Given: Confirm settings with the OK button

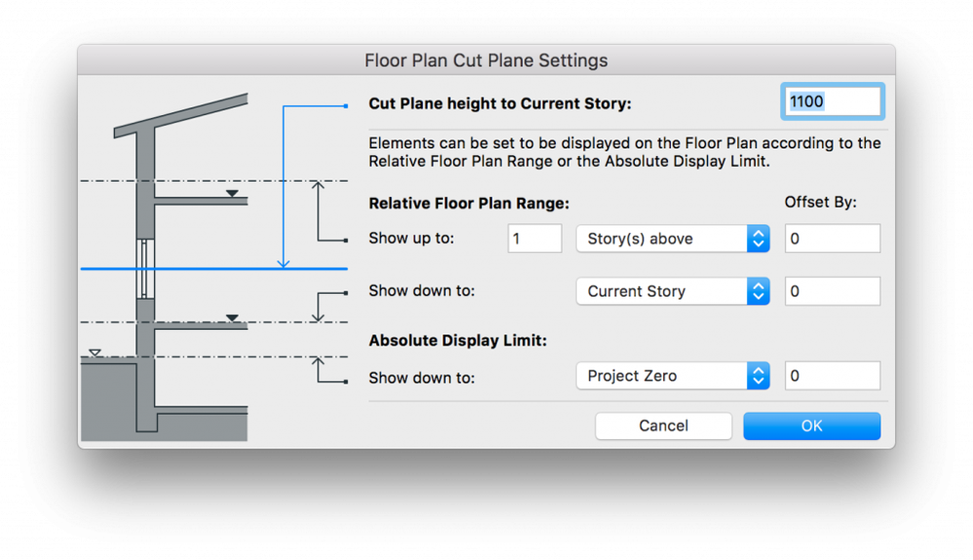Looking at the screenshot, I should click(x=811, y=426).
